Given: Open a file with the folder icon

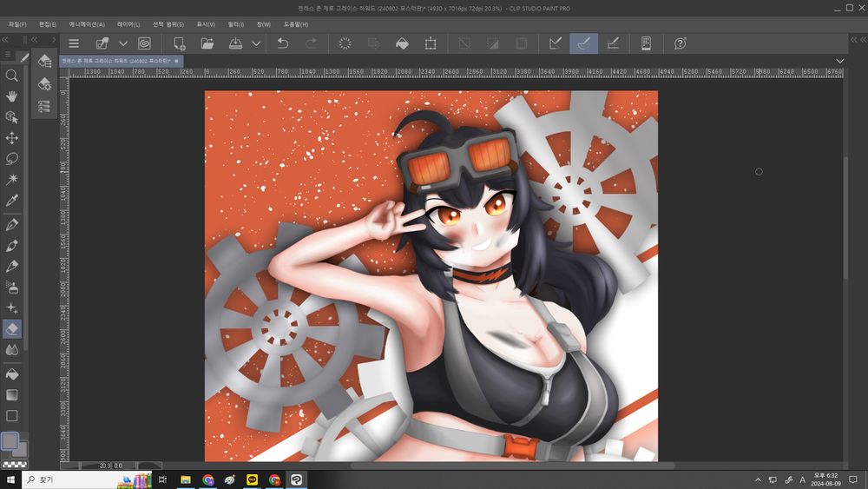Looking at the screenshot, I should click(x=207, y=43).
